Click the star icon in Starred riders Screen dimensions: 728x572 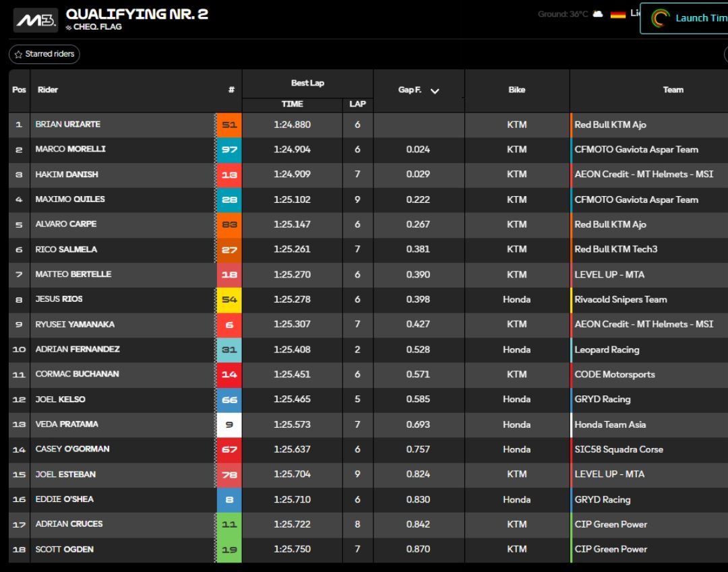pyautogui.click(x=18, y=55)
